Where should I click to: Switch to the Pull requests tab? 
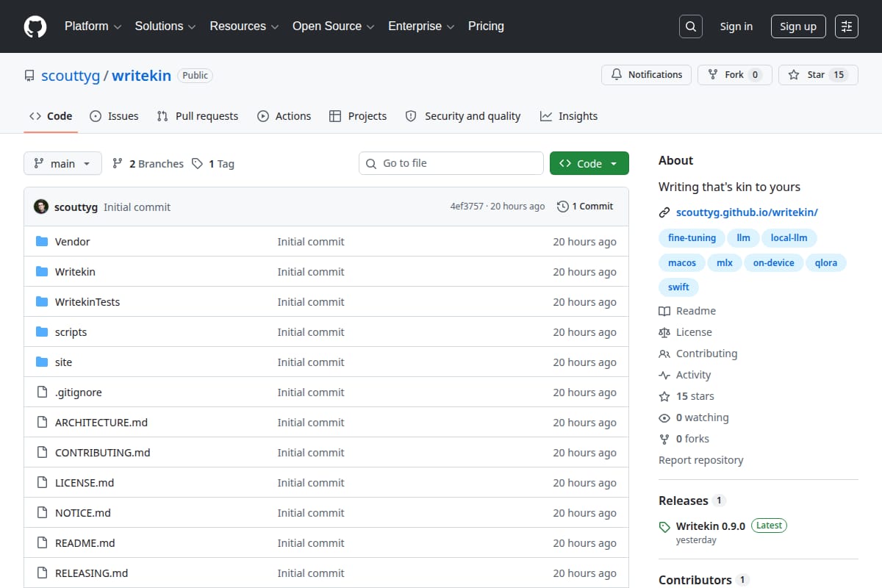coord(198,116)
